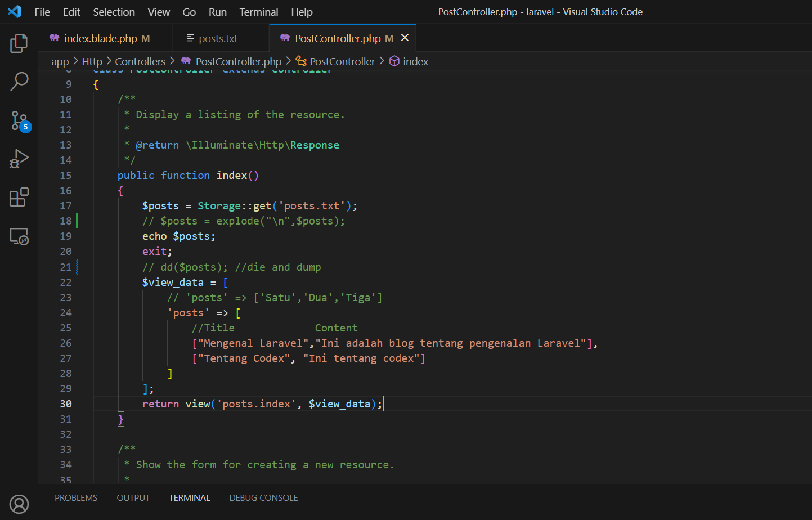Click the index method breadcrumb
The width and height of the screenshot is (812, 520).
[416, 61]
